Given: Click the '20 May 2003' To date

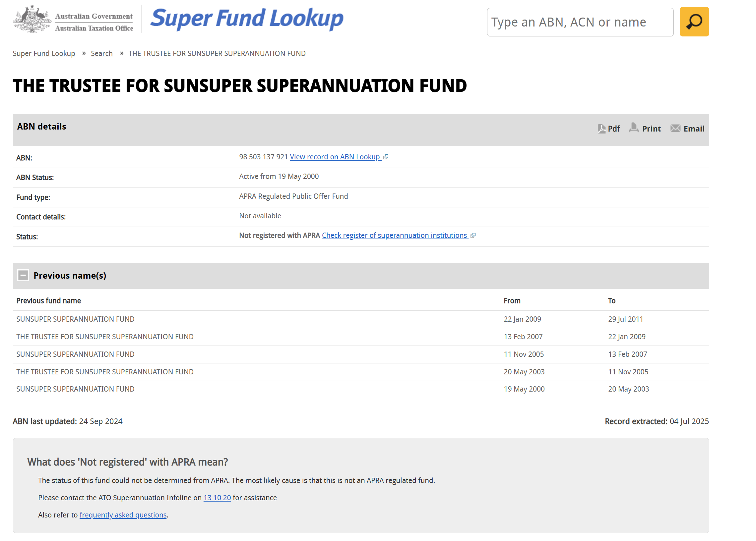Looking at the screenshot, I should click(628, 389).
